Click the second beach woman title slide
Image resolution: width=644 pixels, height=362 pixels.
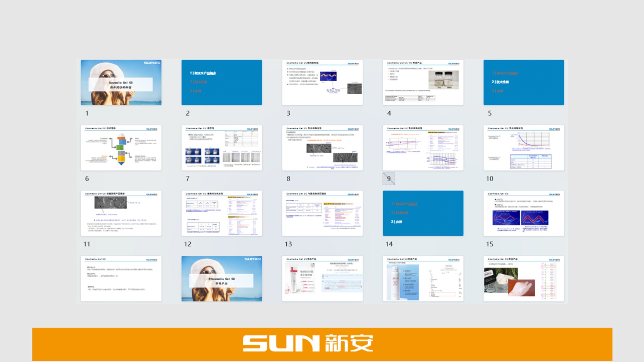[x=222, y=278]
